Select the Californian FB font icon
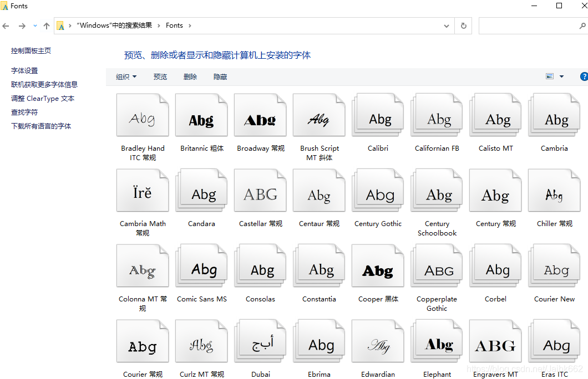This screenshot has height=379, width=588. pos(437,115)
